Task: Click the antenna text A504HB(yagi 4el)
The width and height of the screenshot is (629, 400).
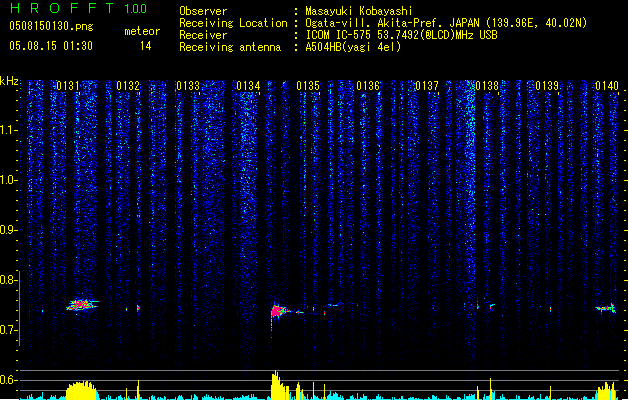Action: pyautogui.click(x=353, y=47)
